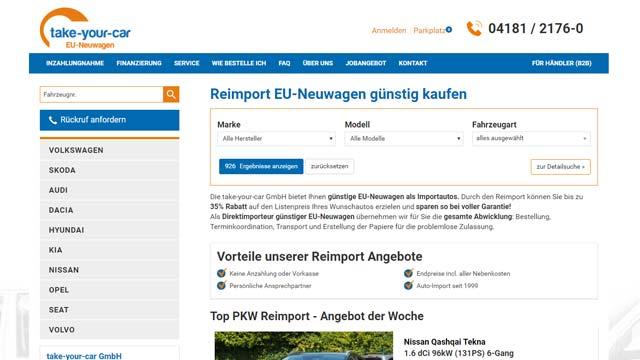This screenshot has width=640, height=360.
Task: Click the Parkplatz counter badge
Action: [x=449, y=29]
